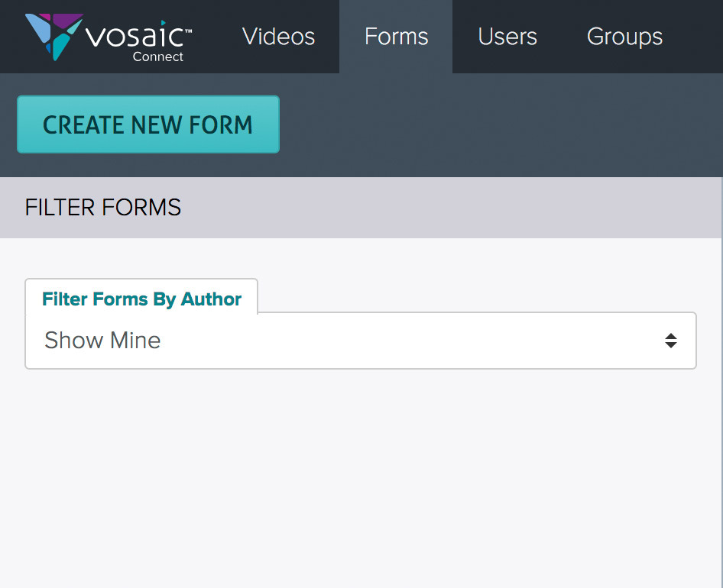Open the Videos tab

[278, 37]
